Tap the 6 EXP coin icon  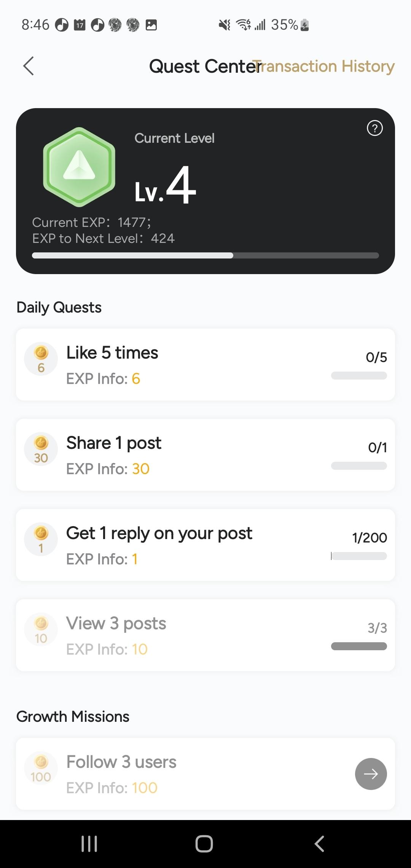coord(41,359)
